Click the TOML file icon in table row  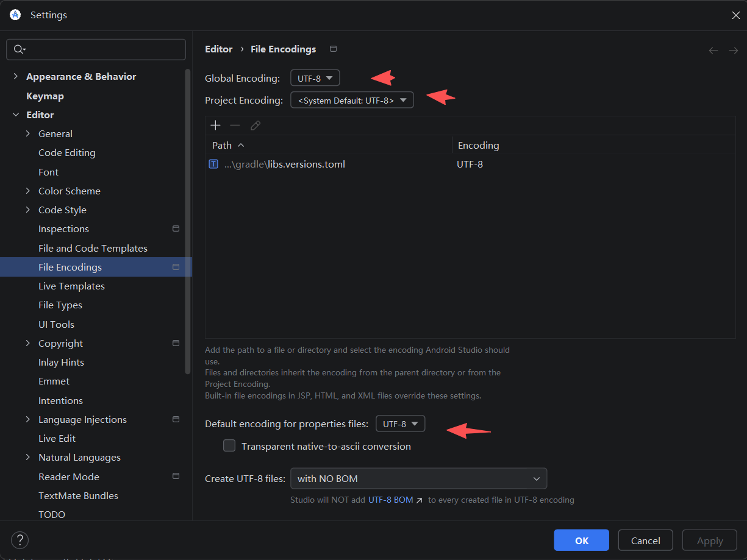coord(213,164)
